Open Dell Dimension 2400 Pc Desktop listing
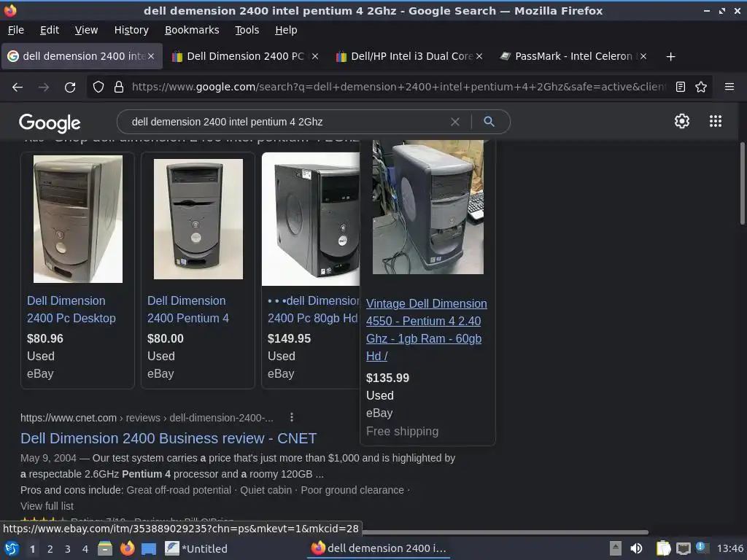Viewport: 747px width, 560px height. pyautogui.click(x=71, y=309)
